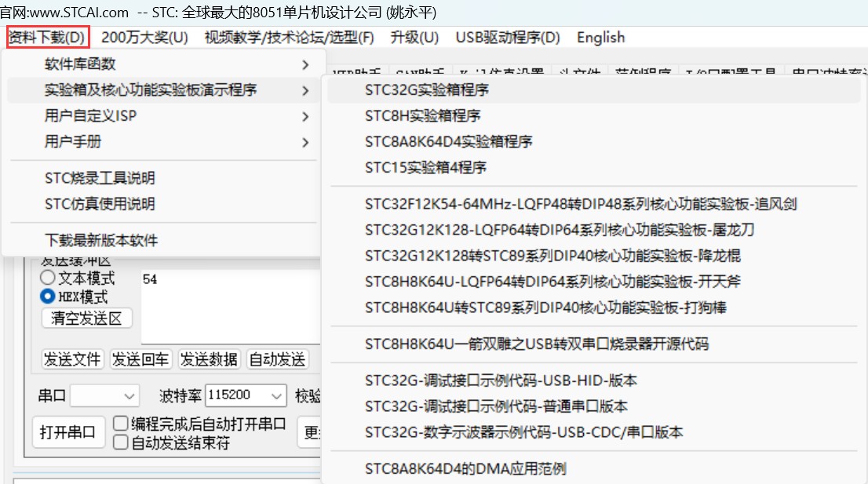Viewport: 868px width, 484px height.
Task: Open STC烧录工具说明
Action: 163,178
